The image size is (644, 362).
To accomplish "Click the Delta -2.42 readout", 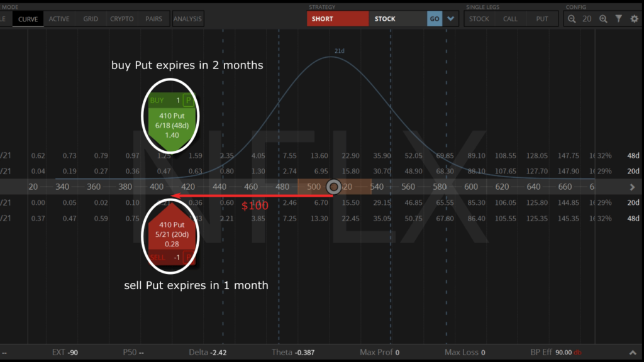I will pos(208,352).
